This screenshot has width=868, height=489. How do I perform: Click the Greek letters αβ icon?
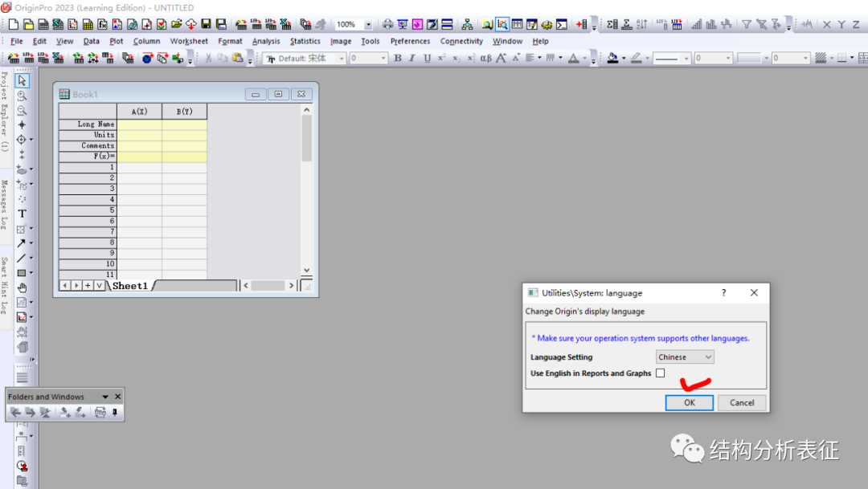(486, 58)
